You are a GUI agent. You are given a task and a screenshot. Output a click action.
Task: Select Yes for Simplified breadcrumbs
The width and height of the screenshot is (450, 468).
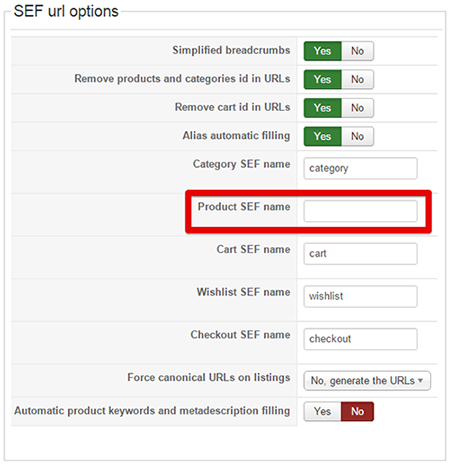point(322,51)
